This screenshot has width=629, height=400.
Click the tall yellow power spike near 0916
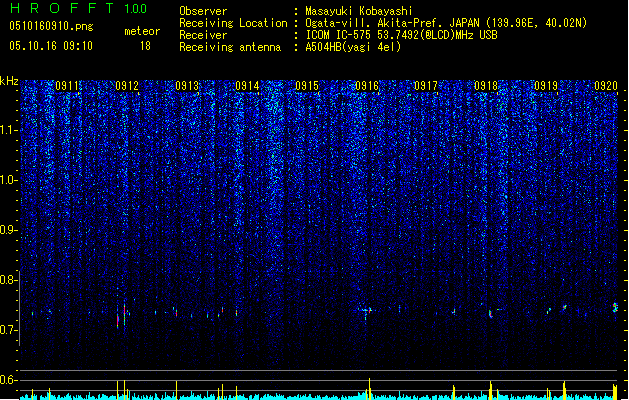[x=369, y=388]
